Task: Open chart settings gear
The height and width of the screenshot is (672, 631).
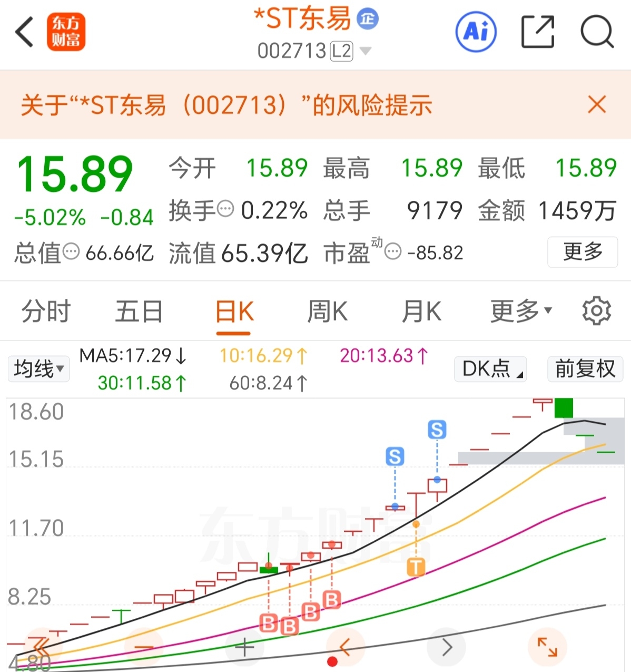Action: point(596,311)
